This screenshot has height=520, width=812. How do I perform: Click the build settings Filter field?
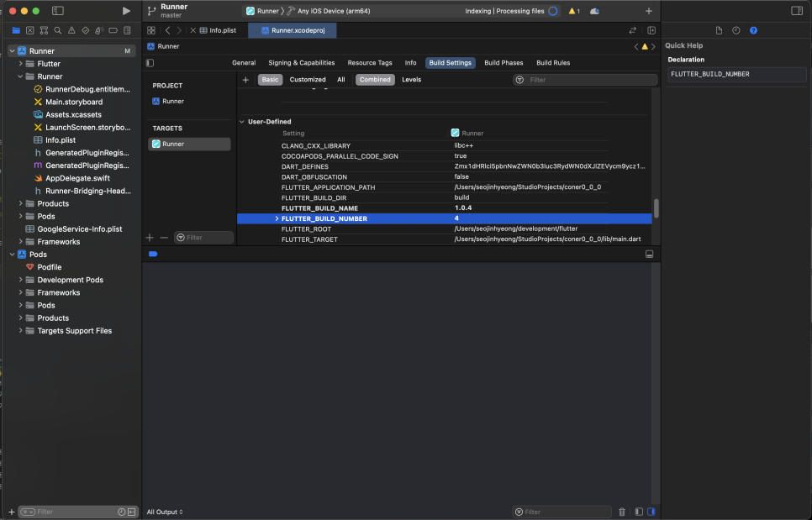point(585,80)
